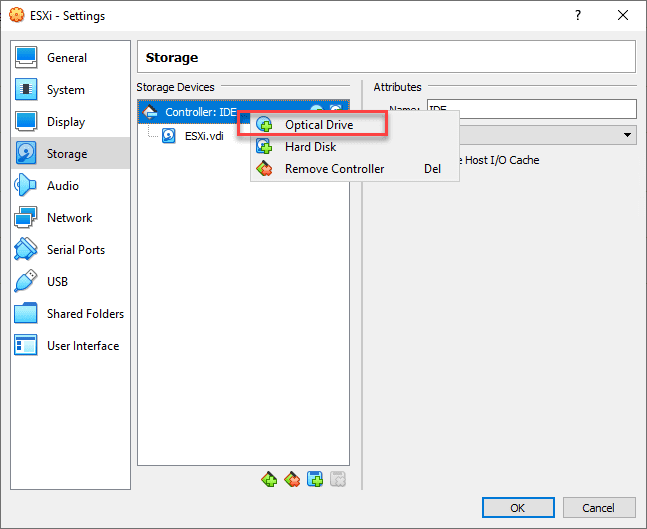This screenshot has height=529, width=647.
Task: Open the Network settings category
Action: pyautogui.click(x=70, y=217)
